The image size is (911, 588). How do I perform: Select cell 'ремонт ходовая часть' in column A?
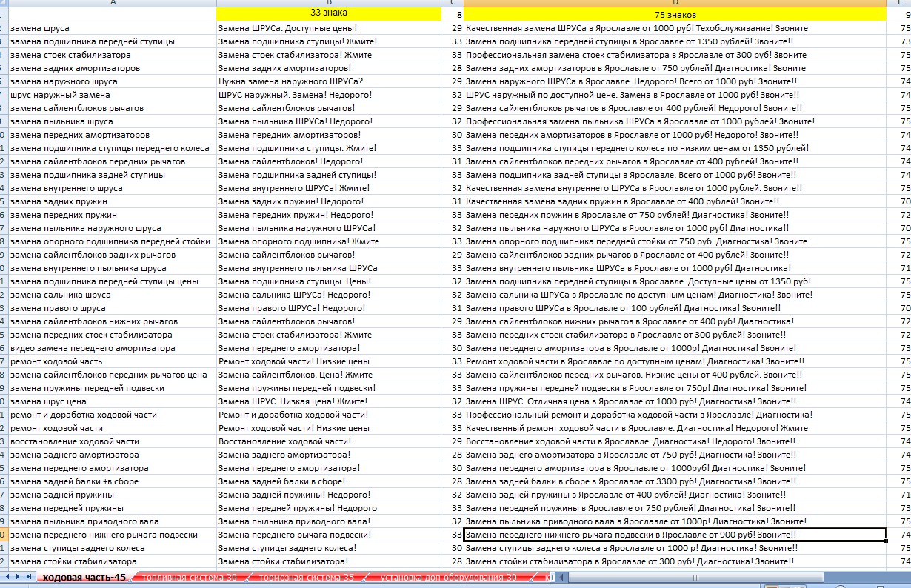click(113, 361)
